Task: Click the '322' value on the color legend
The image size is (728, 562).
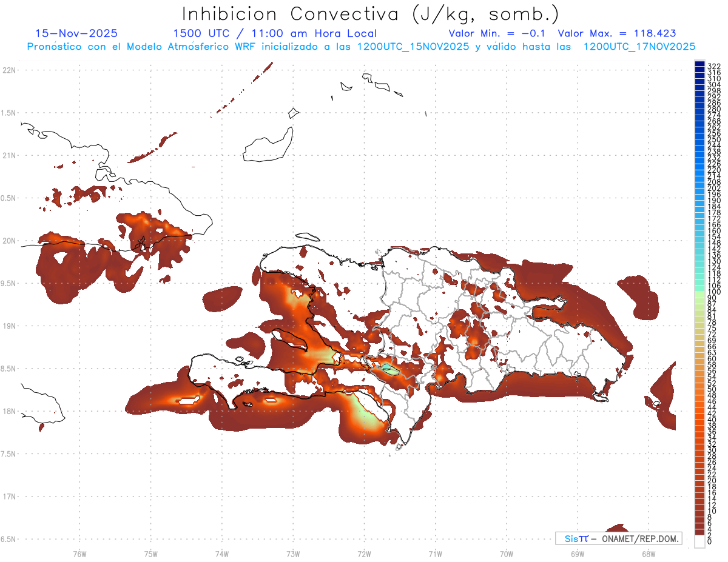Action: point(714,66)
